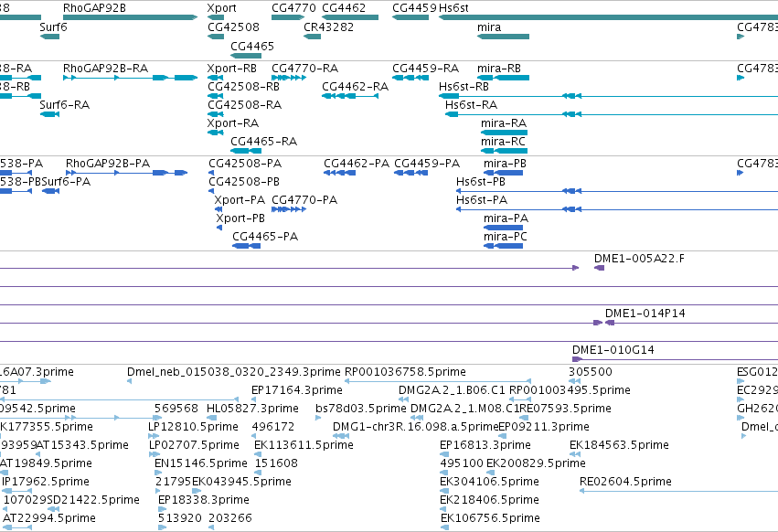Click the Surf6-PA protein label

[66, 182]
